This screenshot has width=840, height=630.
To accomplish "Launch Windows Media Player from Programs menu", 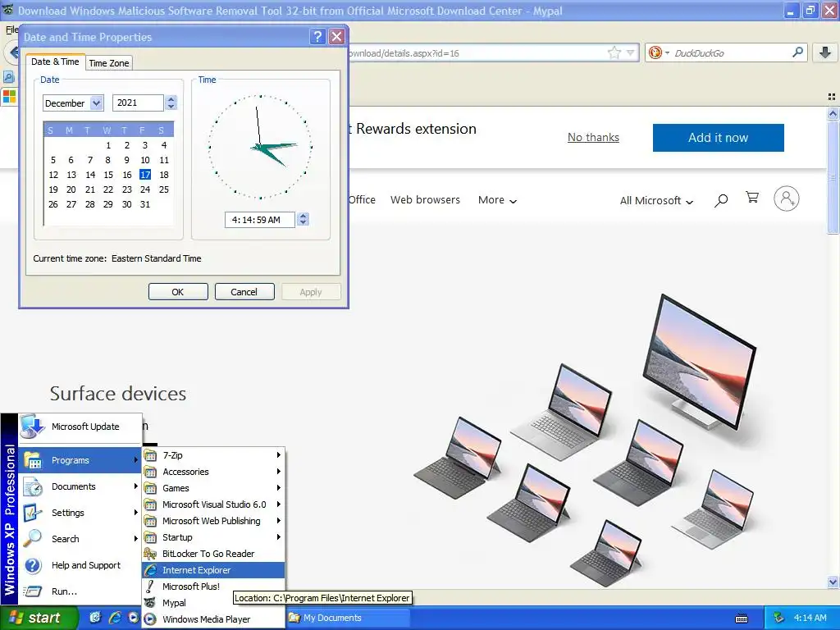I will coord(213,619).
